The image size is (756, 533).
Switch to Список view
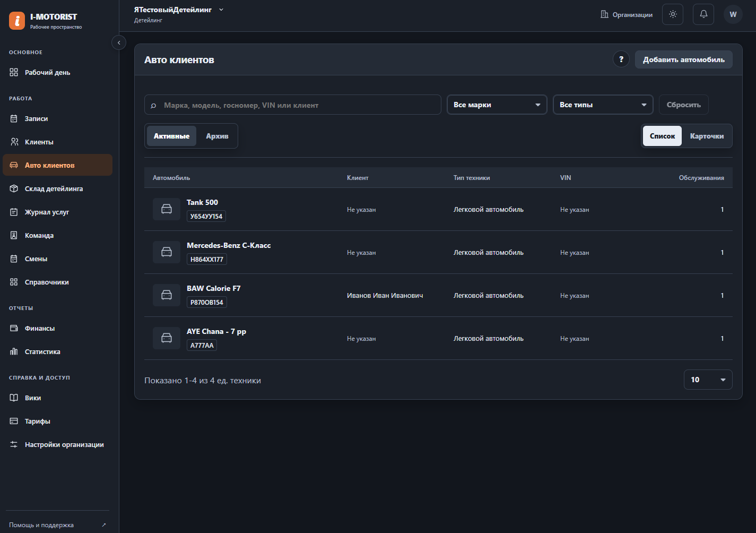coord(662,136)
